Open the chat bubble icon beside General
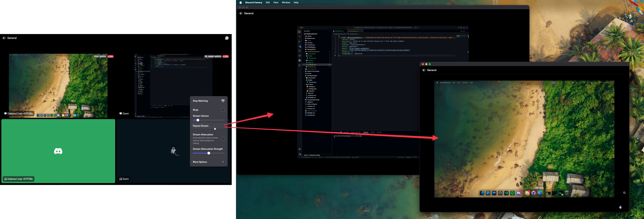Image resolution: width=644 pixels, height=219 pixels. [227, 38]
